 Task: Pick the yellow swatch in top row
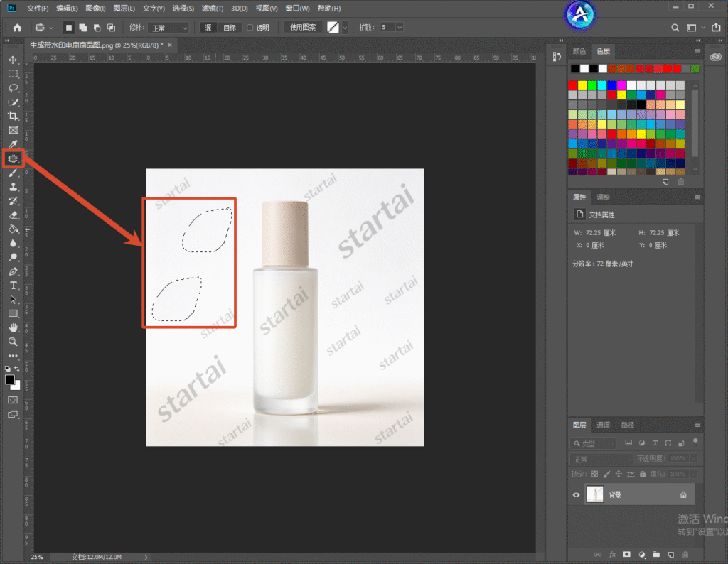tap(582, 85)
